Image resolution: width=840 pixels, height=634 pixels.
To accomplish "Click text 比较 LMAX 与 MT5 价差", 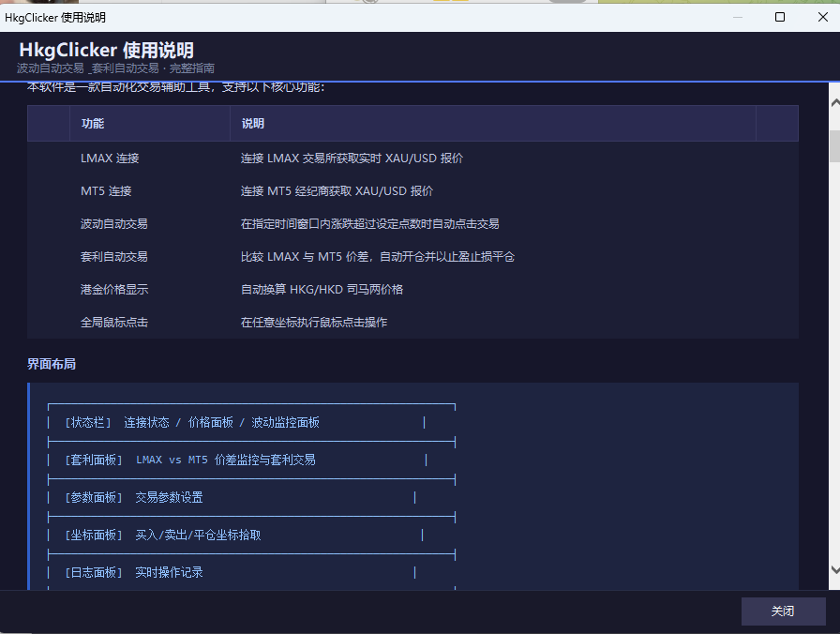I will pos(305,257).
